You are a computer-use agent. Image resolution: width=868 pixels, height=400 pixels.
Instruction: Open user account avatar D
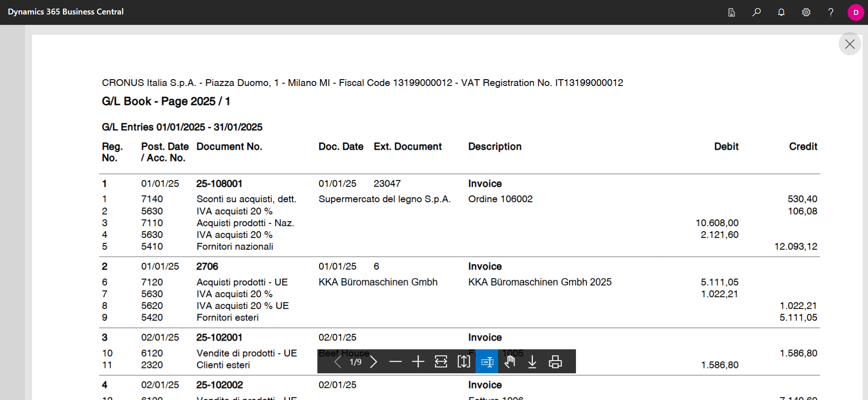(856, 12)
